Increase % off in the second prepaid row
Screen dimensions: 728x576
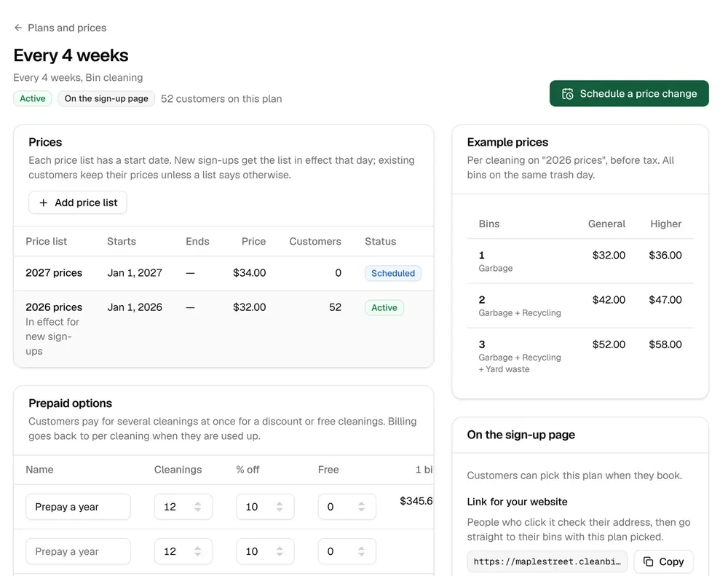click(280, 548)
